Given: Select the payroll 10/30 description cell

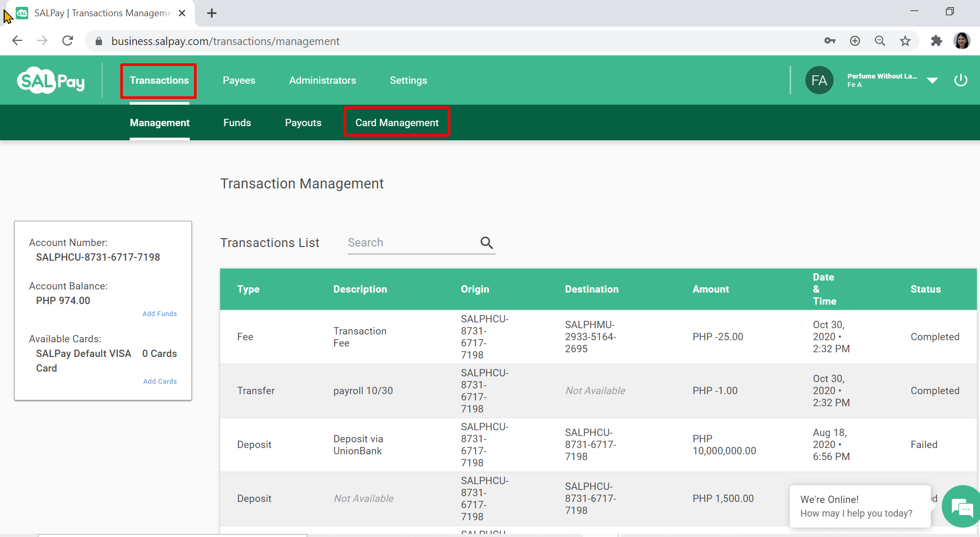Looking at the screenshot, I should pyautogui.click(x=363, y=391).
